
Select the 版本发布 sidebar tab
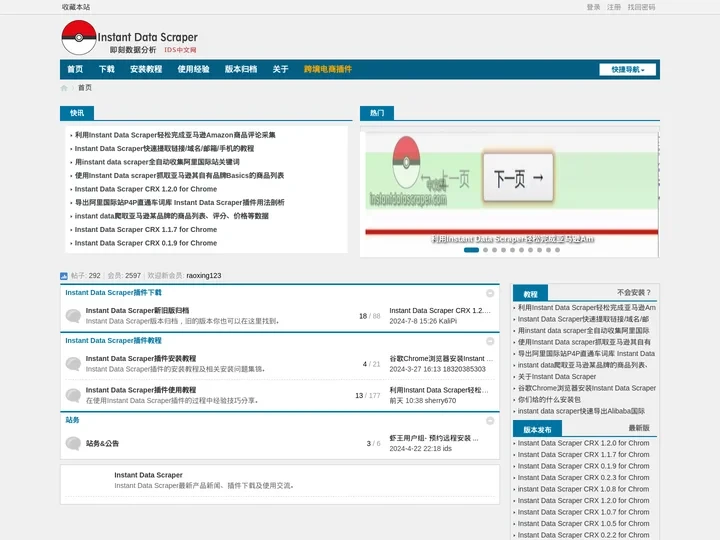pyautogui.click(x=537, y=430)
